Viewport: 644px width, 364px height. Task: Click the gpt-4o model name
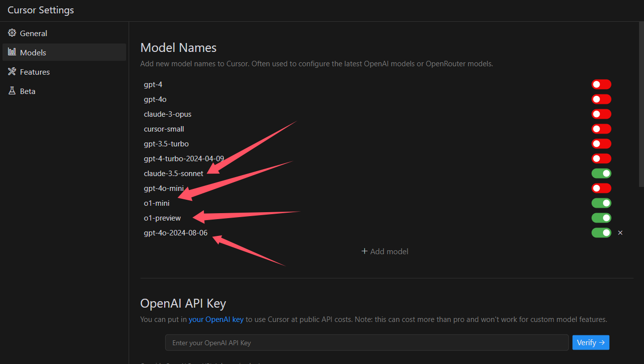click(x=155, y=99)
